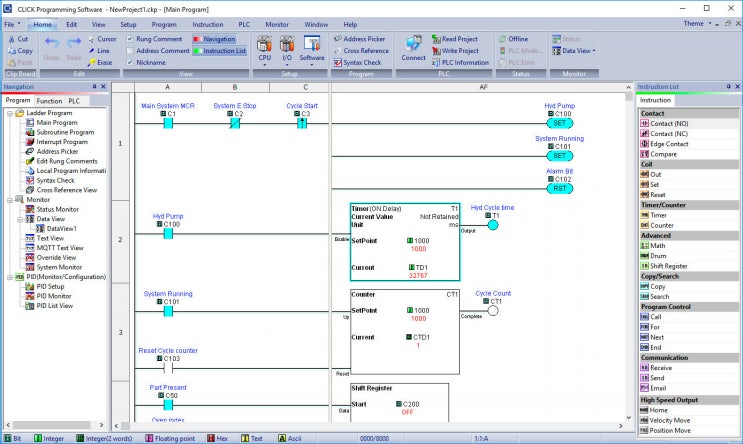Toggle the Rung Comment checkbox
Viewport: 743px width, 444px height.
coord(130,39)
